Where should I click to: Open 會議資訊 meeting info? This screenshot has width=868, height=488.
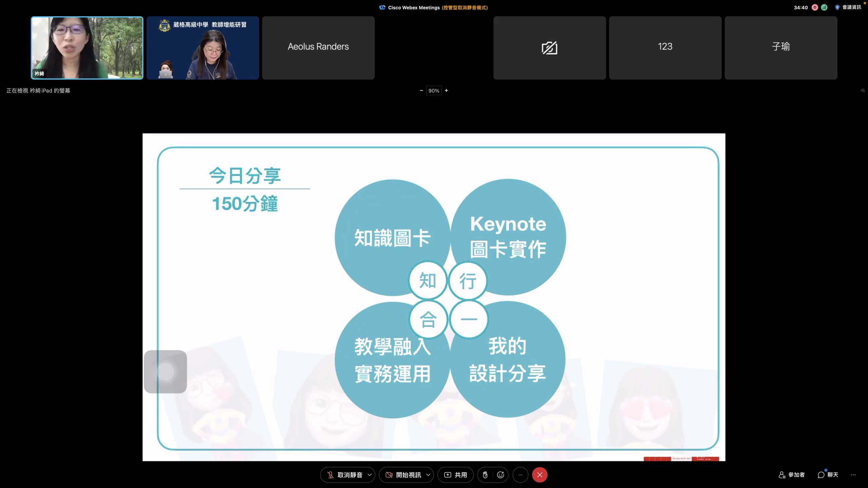(848, 7)
